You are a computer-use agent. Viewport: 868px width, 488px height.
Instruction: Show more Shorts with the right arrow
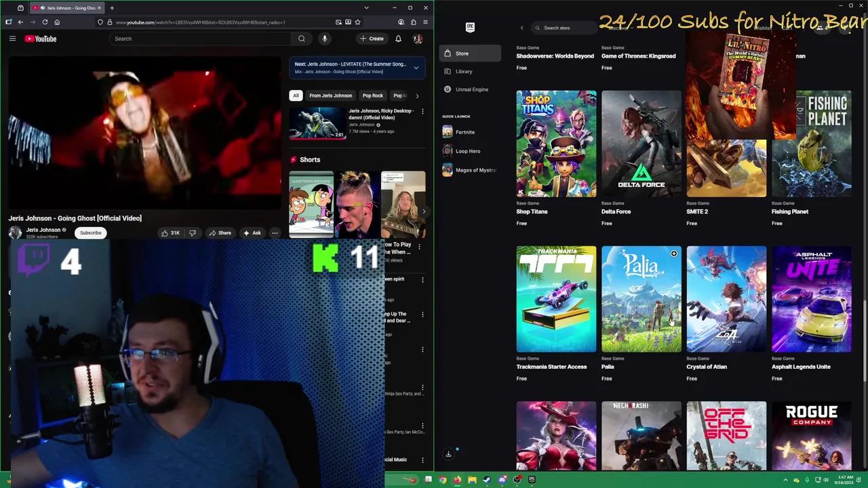(424, 211)
